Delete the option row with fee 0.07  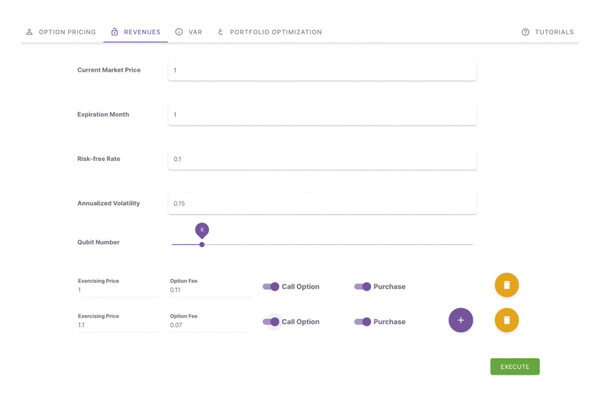tap(507, 320)
